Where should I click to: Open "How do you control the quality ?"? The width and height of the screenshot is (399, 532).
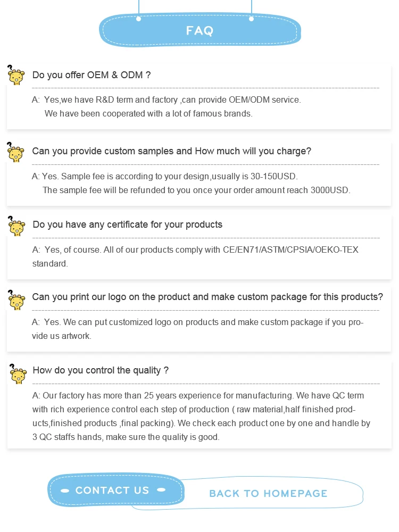tap(101, 370)
